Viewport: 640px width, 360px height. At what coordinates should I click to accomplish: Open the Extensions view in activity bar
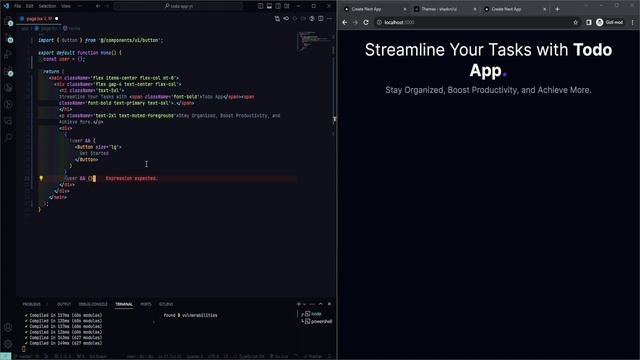(8, 72)
